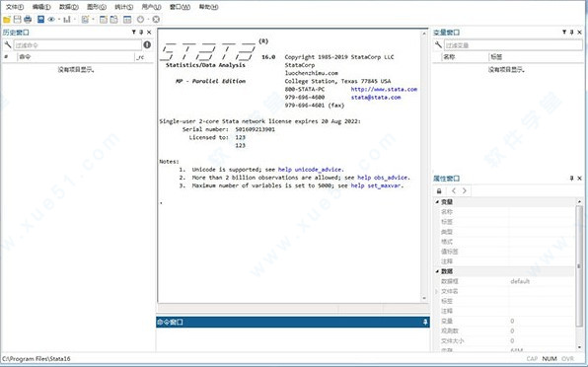Click the stata@stata.com email link
The width and height of the screenshot is (588, 367).
376,98
